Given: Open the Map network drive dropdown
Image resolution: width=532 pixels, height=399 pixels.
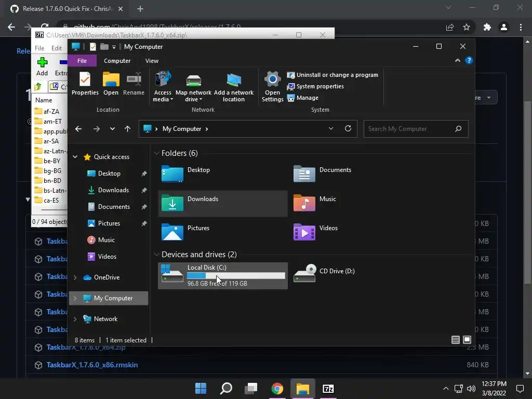Looking at the screenshot, I should coord(193,87).
